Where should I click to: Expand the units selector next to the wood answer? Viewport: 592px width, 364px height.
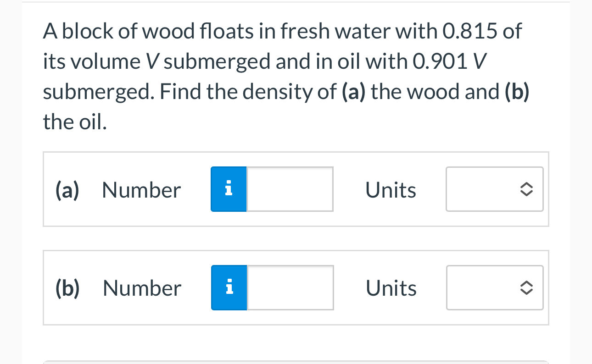click(x=494, y=189)
